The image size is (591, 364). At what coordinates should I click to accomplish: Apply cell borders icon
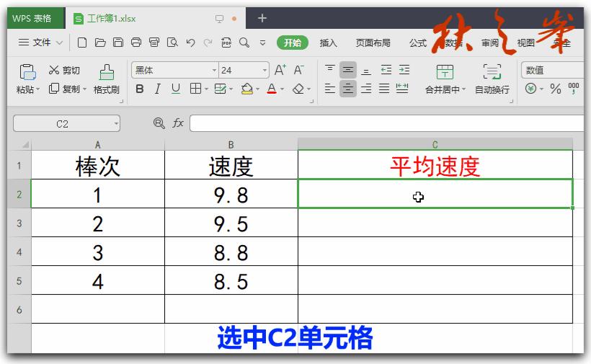click(x=195, y=89)
